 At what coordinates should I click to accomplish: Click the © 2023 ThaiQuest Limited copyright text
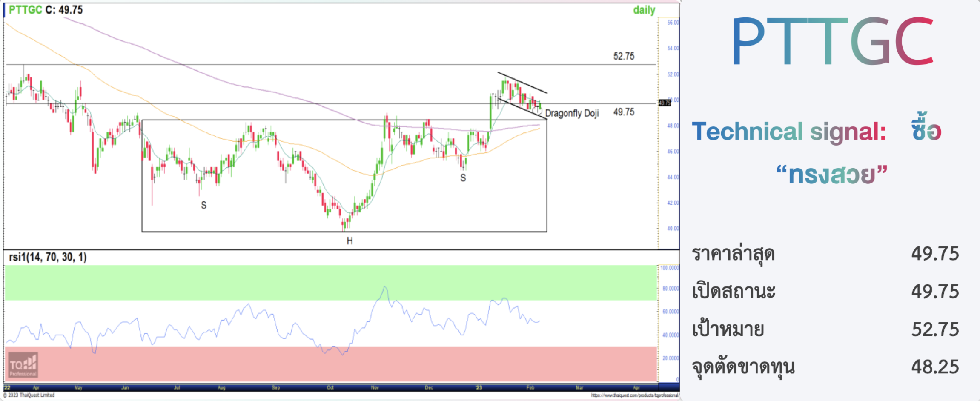(29, 395)
